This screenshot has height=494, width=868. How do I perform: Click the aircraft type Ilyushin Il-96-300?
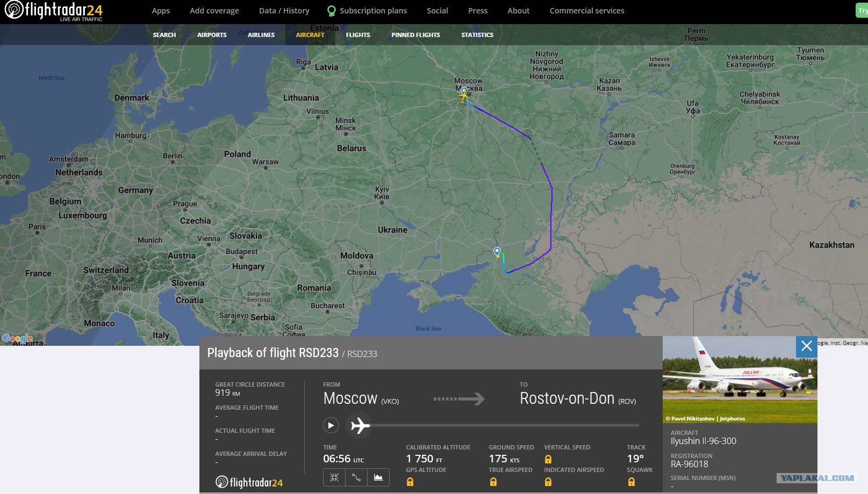(x=704, y=441)
